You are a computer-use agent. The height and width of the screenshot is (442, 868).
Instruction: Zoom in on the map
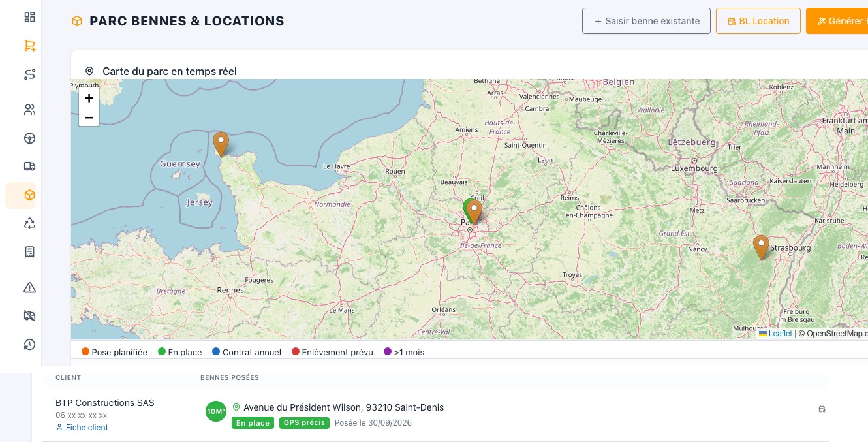pos(89,98)
